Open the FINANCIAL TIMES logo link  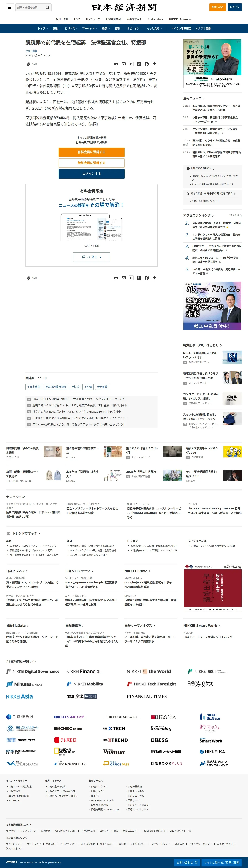pos(147,696)
